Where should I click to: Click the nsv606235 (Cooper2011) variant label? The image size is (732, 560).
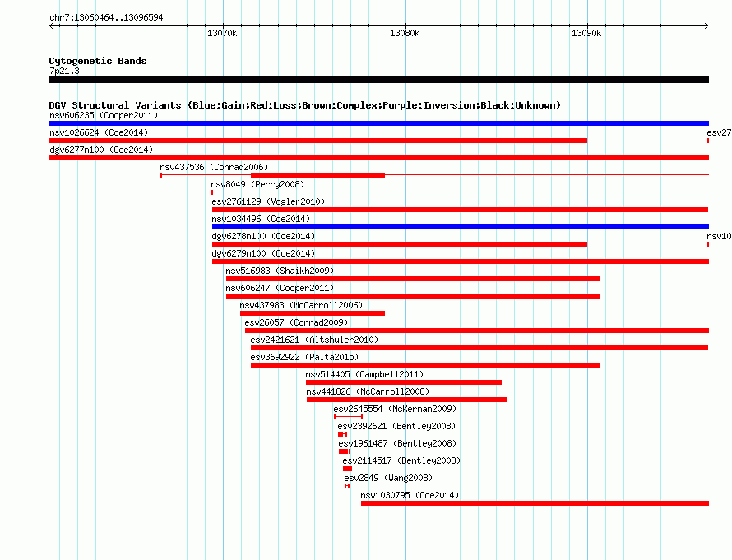pyautogui.click(x=104, y=115)
